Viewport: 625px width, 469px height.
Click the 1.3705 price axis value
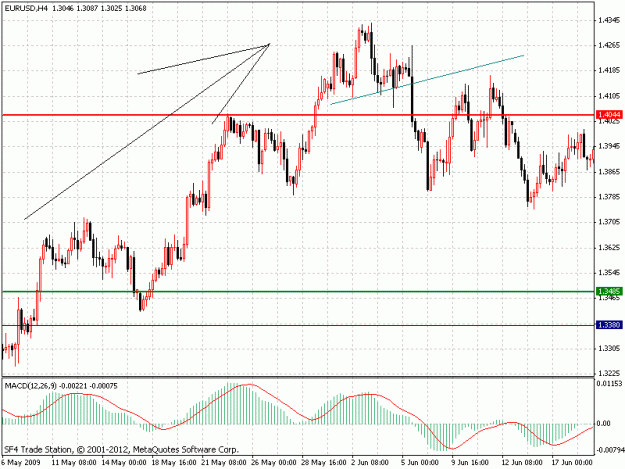(610, 222)
